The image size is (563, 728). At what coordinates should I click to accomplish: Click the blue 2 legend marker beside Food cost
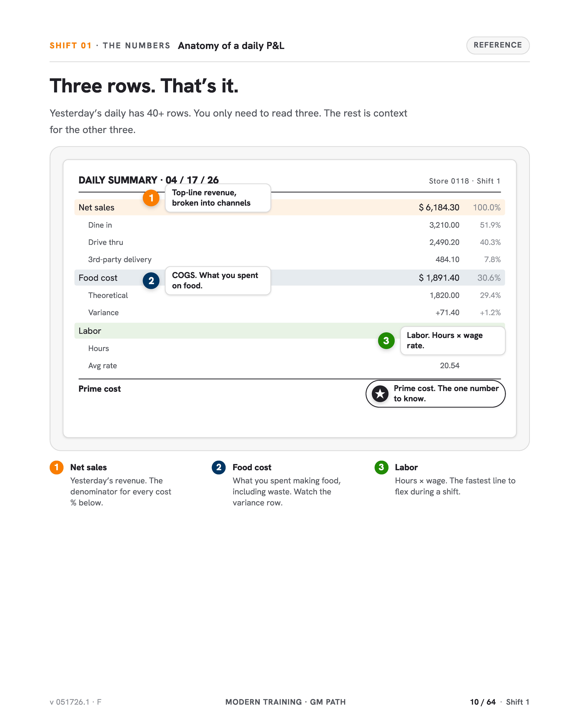point(219,467)
